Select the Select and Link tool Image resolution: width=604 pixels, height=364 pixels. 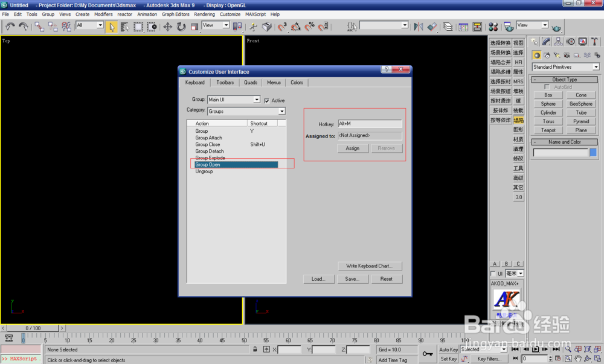[x=39, y=26]
